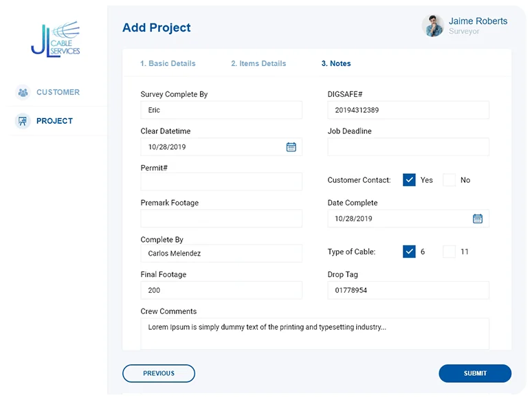
Task: Click Jaime Roberts profile avatar
Action: 432,26
